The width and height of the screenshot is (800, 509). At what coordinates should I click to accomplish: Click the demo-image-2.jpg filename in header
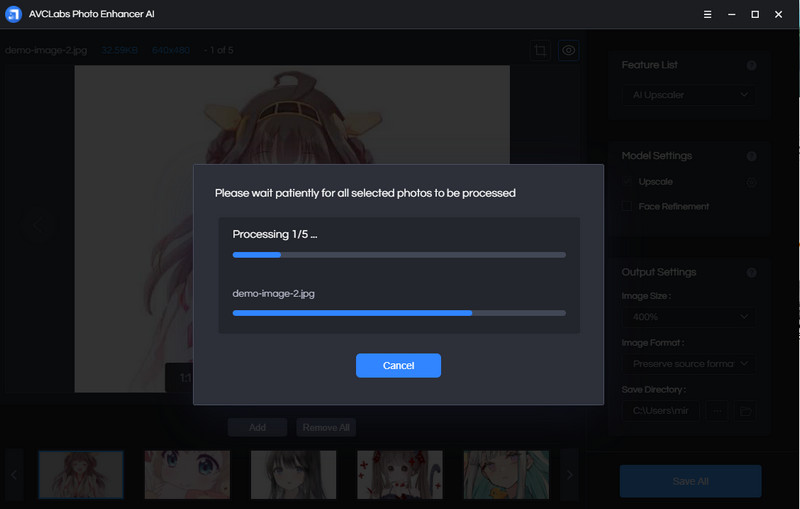click(x=46, y=50)
